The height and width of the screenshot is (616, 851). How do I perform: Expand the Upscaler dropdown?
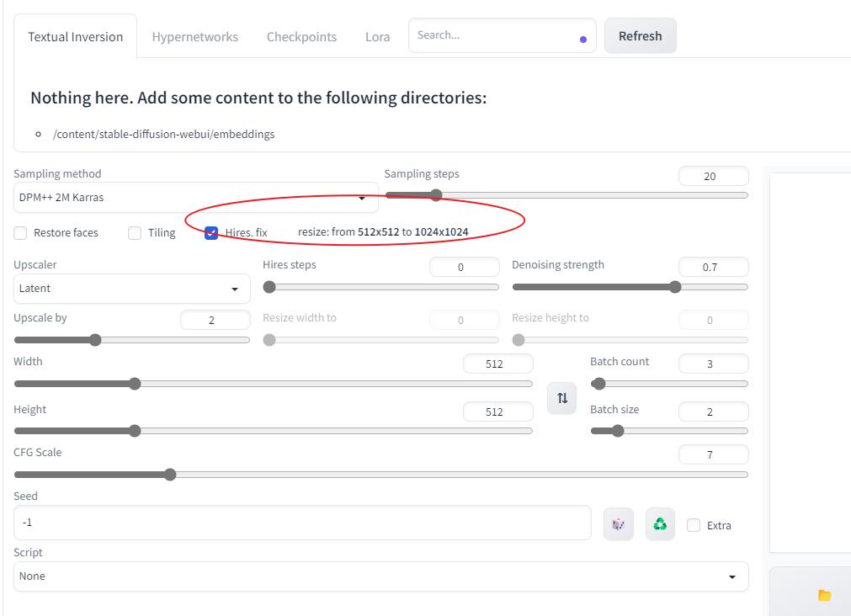click(131, 289)
